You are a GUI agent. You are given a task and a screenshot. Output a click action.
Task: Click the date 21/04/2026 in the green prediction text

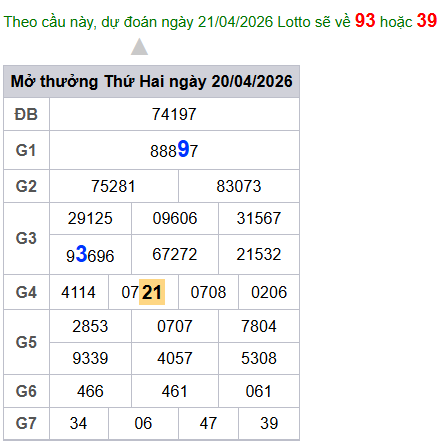[x=235, y=22]
